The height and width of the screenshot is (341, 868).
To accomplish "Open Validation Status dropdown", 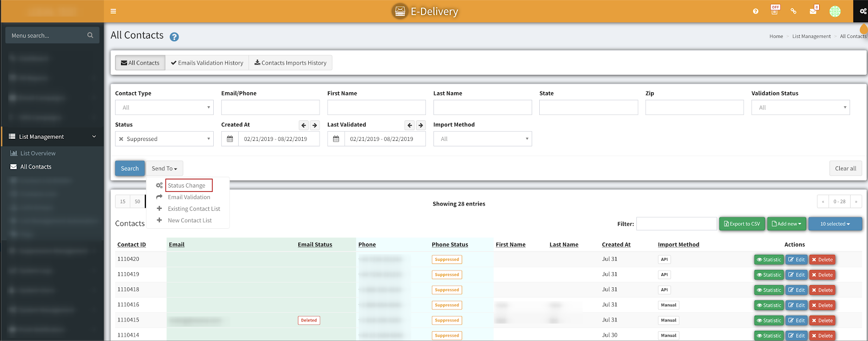I will click(800, 107).
